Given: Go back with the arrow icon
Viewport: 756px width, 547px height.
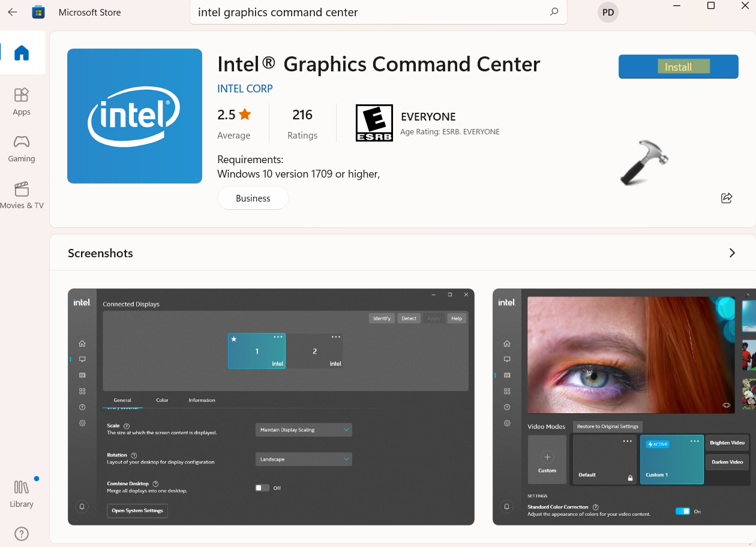Looking at the screenshot, I should pyautogui.click(x=12, y=12).
